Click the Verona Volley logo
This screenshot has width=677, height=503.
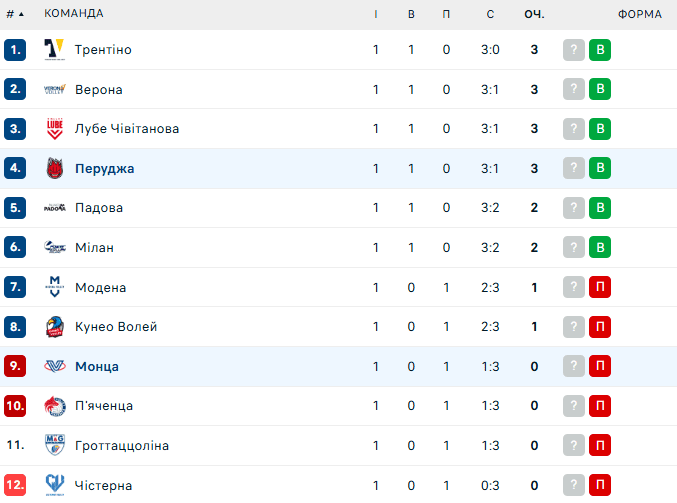click(54, 89)
